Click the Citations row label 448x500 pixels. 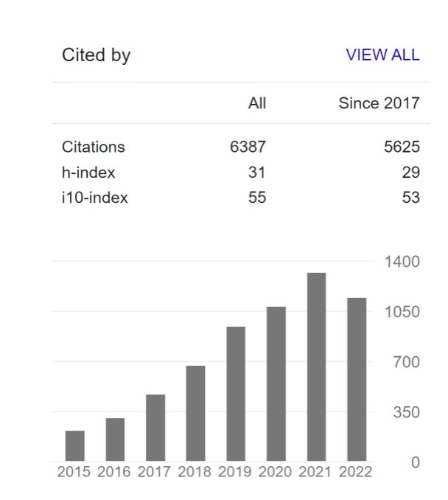94,147
